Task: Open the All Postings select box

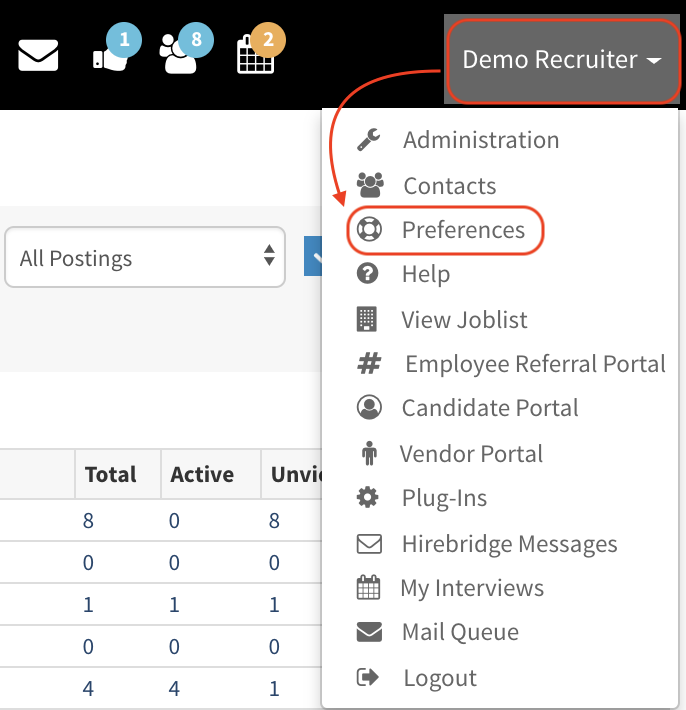Action: pyautogui.click(x=146, y=258)
